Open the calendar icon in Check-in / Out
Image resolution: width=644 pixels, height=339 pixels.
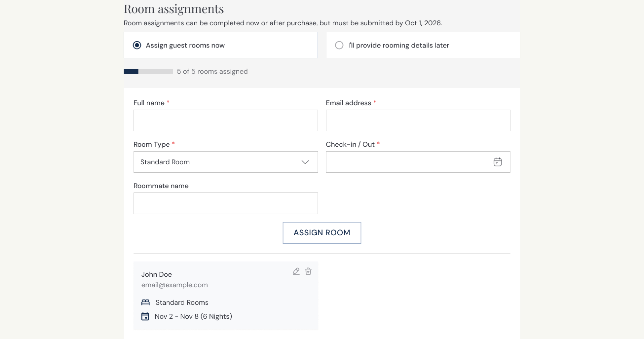[x=498, y=162]
